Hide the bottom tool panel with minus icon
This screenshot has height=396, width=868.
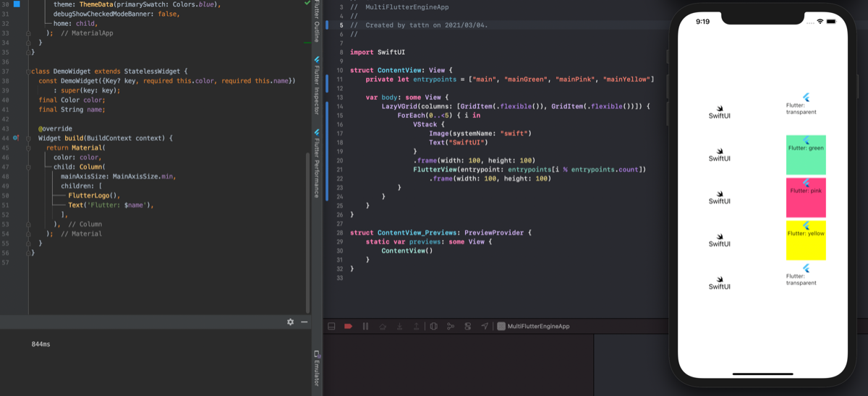(304, 322)
